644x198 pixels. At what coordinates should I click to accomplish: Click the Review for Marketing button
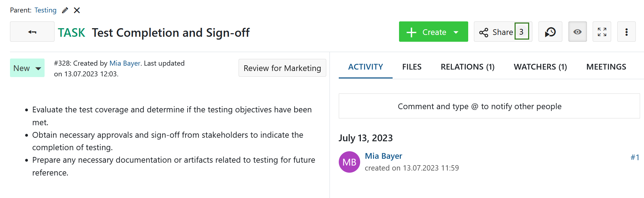click(282, 68)
